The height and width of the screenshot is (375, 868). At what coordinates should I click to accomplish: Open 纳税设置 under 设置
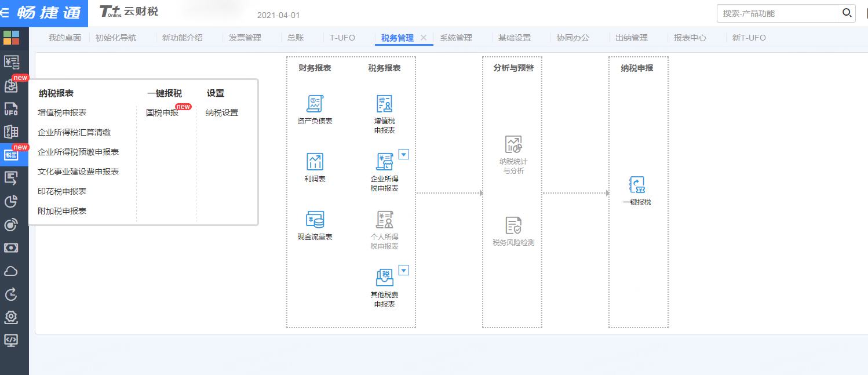[x=222, y=113]
